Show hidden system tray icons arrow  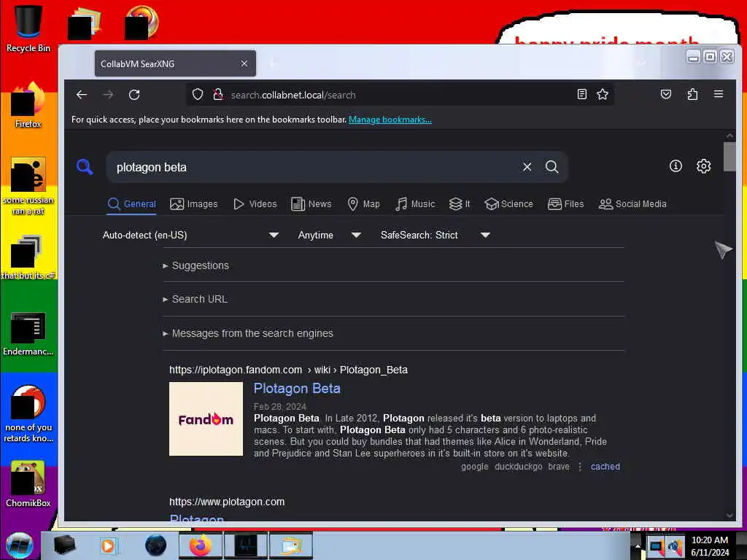pyautogui.click(x=637, y=546)
